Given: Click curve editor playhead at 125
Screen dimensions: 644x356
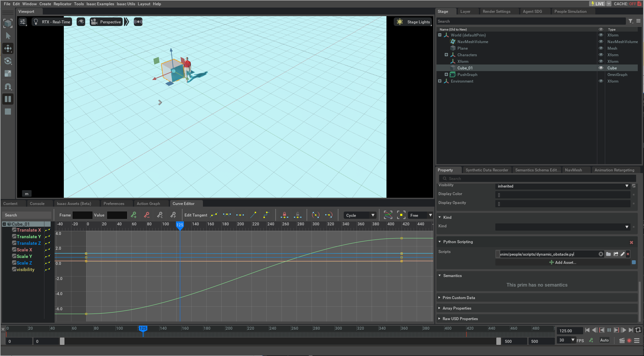Looking at the screenshot, I should (x=180, y=225).
